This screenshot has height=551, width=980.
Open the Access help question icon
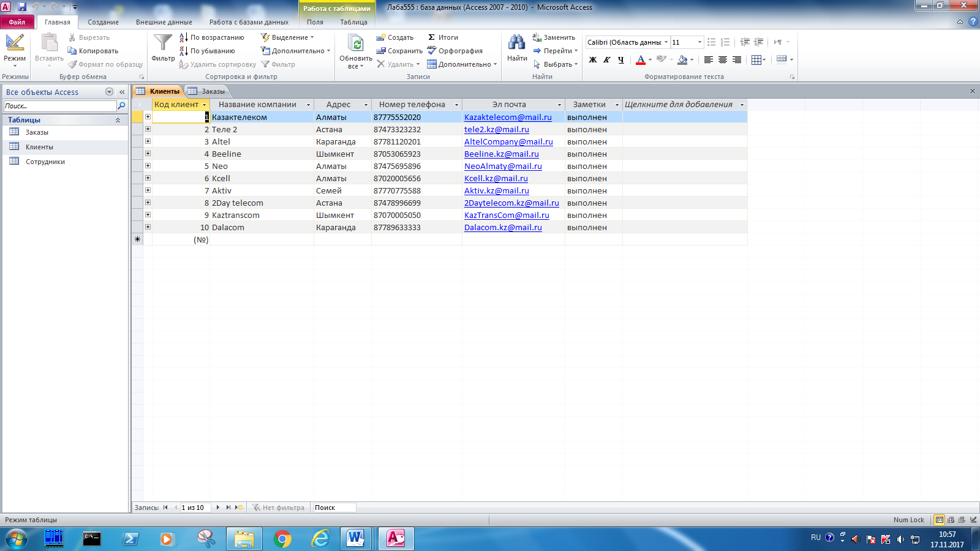tap(973, 22)
